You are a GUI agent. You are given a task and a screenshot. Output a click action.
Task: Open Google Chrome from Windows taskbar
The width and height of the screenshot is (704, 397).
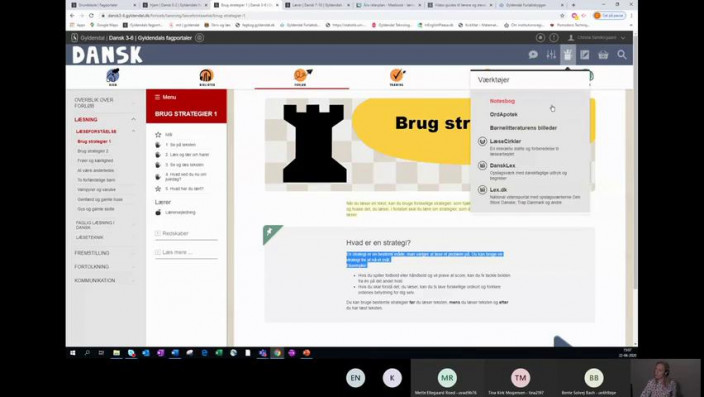click(277, 353)
